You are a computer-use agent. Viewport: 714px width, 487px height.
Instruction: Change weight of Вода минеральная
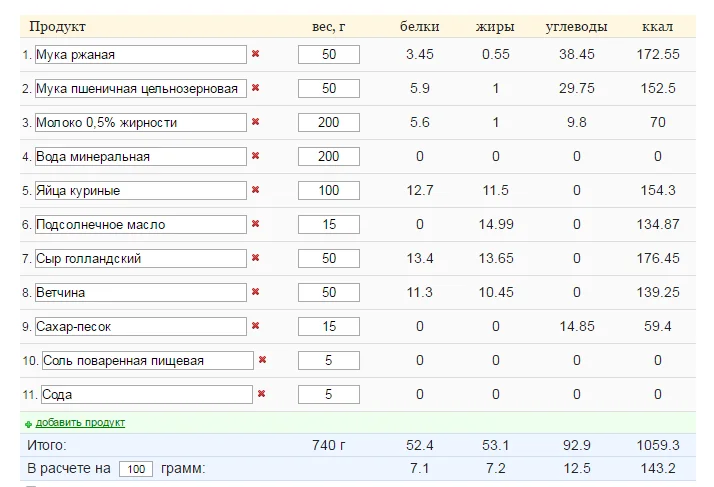tap(329, 157)
